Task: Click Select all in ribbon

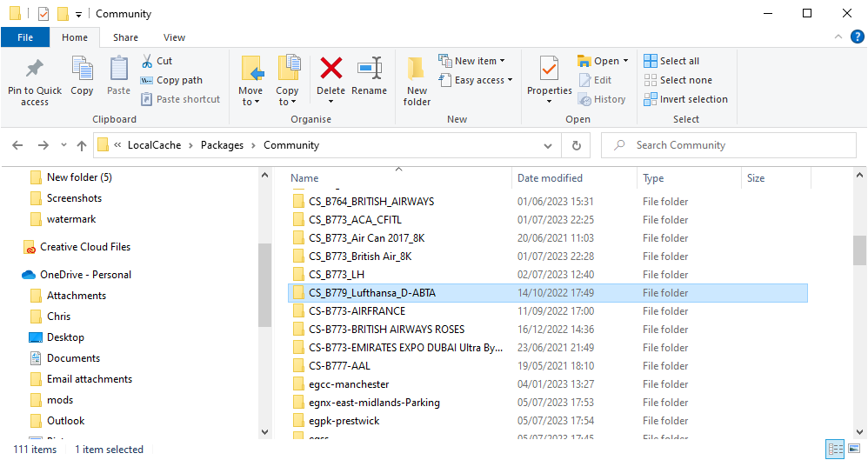Action: [671, 61]
